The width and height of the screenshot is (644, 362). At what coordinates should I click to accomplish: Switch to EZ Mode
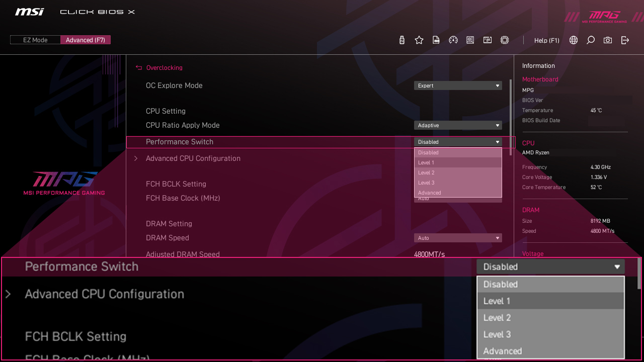coord(35,40)
